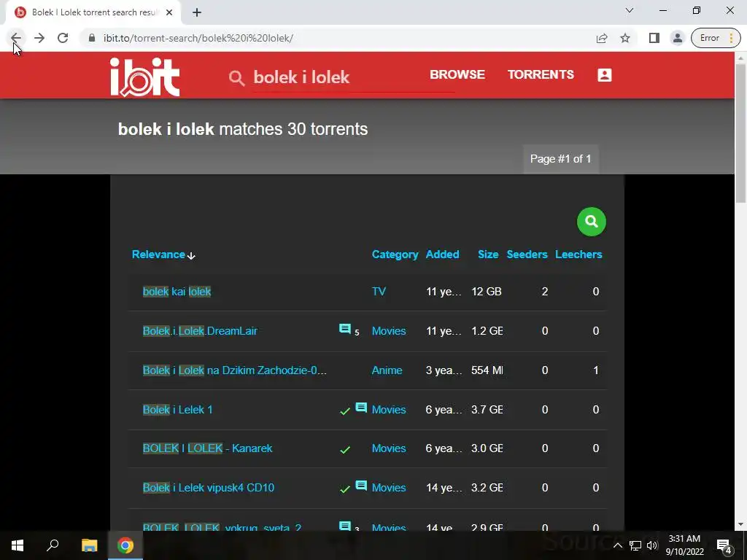This screenshot has width=747, height=560.
Task: Open the bolek kai lolek torrent
Action: tap(177, 292)
